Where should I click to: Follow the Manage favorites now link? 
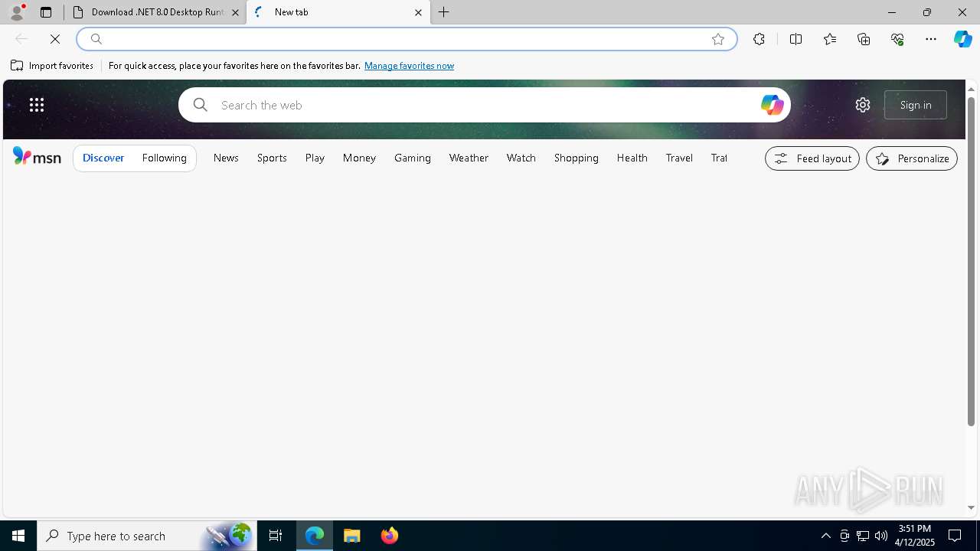click(409, 66)
